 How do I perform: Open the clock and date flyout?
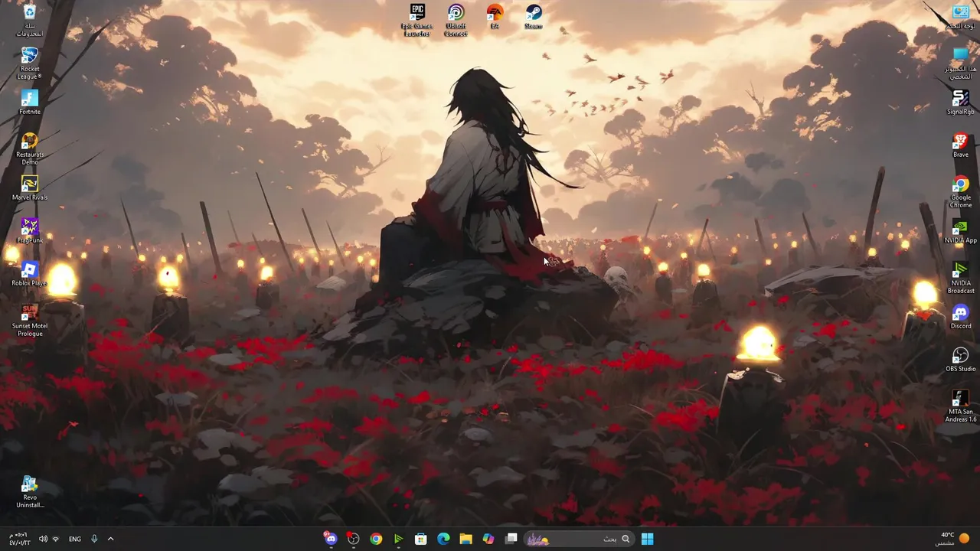[19, 539]
